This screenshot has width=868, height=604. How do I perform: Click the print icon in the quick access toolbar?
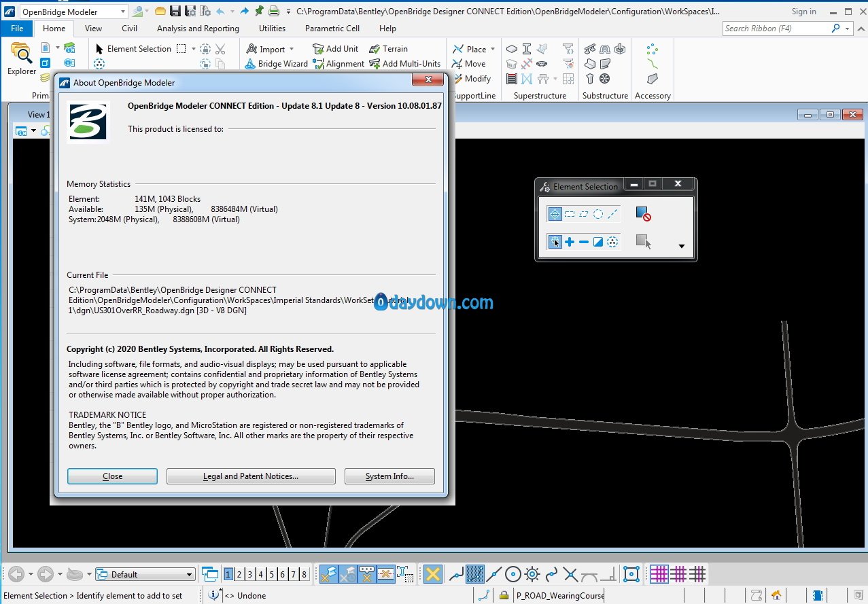(273, 11)
